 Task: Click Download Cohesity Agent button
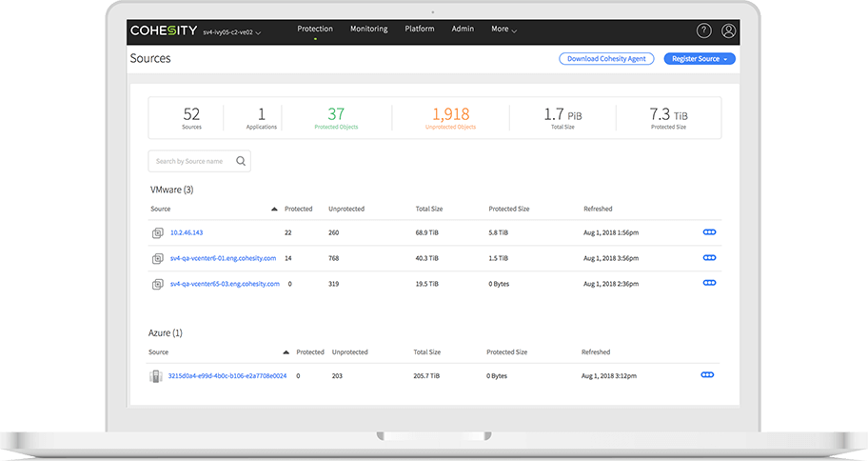[606, 59]
